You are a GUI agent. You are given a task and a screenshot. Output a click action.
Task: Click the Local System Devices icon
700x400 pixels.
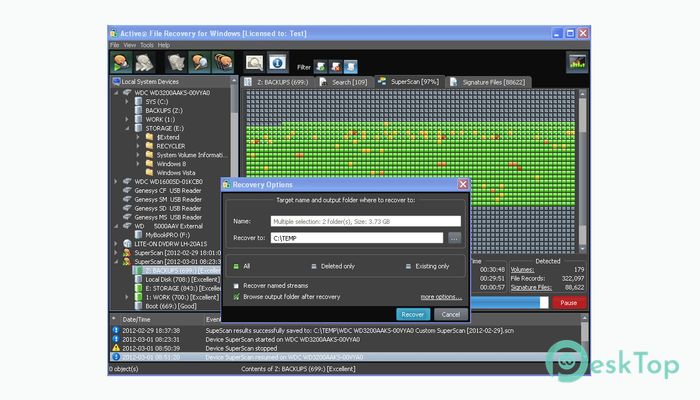117,82
